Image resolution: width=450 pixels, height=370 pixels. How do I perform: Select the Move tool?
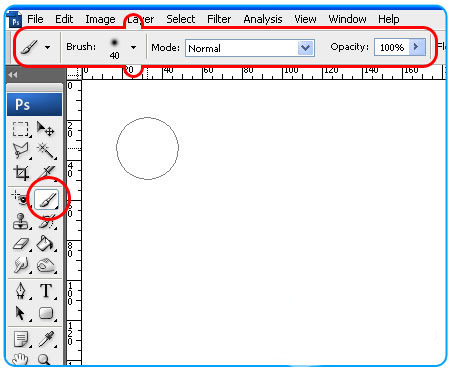pyautogui.click(x=46, y=129)
